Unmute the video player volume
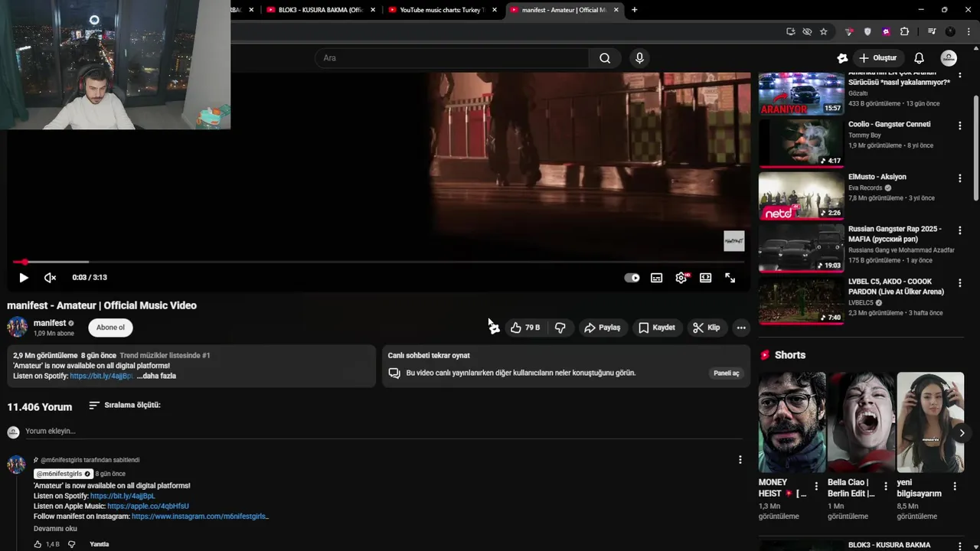This screenshot has width=980, height=551. (x=50, y=278)
